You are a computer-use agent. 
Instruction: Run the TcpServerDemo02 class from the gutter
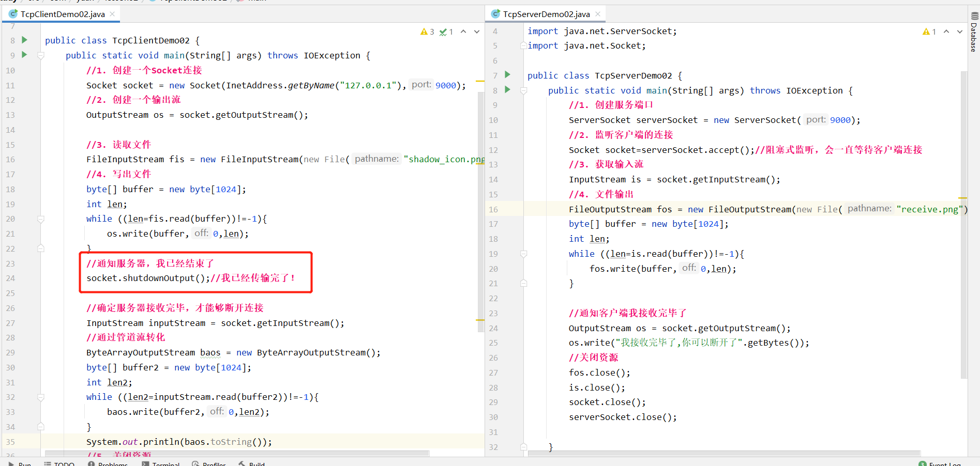pyautogui.click(x=507, y=74)
